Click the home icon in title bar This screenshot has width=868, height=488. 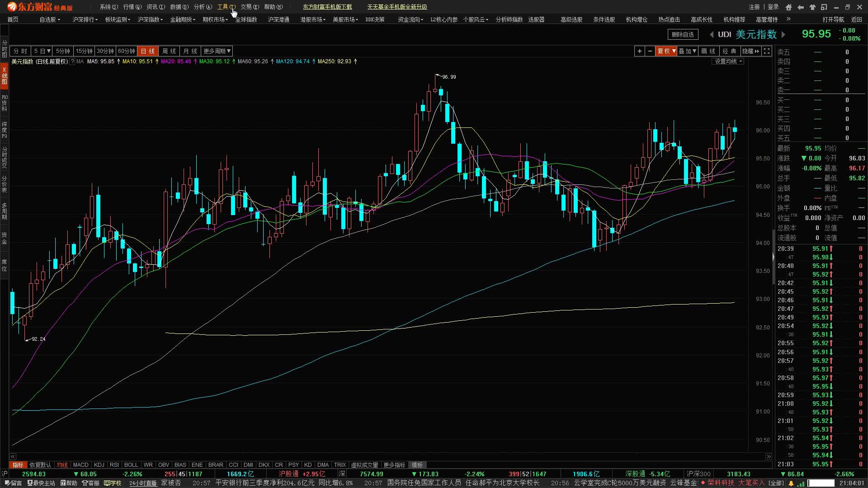tap(789, 7)
